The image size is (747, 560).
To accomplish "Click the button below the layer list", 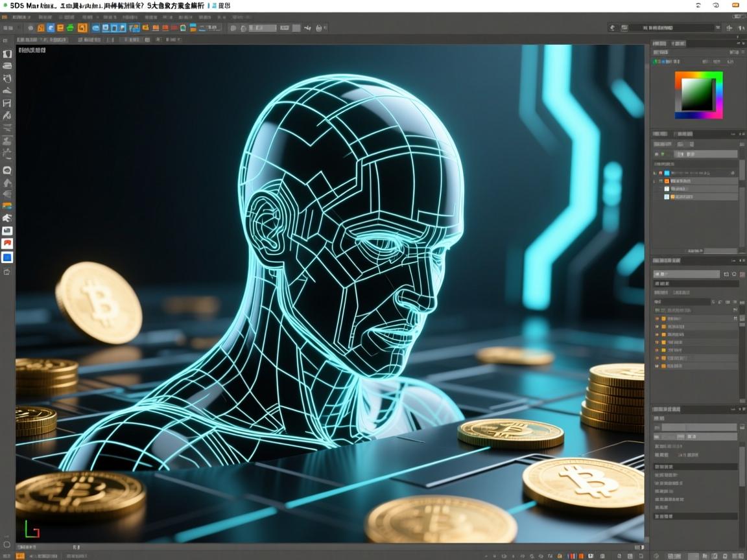I will [x=694, y=250].
